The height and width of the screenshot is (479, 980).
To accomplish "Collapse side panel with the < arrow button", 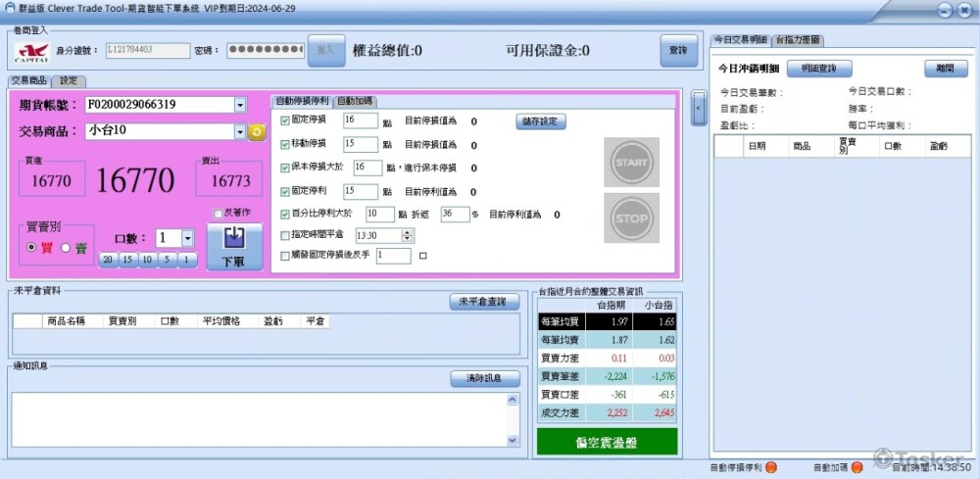I will [x=700, y=108].
